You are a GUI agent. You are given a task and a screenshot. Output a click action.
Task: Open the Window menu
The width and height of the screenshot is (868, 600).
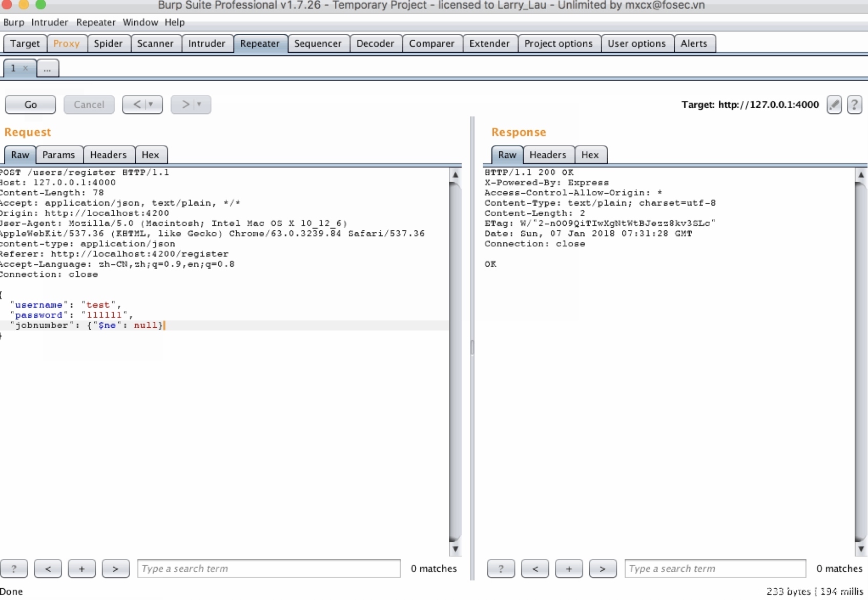point(140,22)
